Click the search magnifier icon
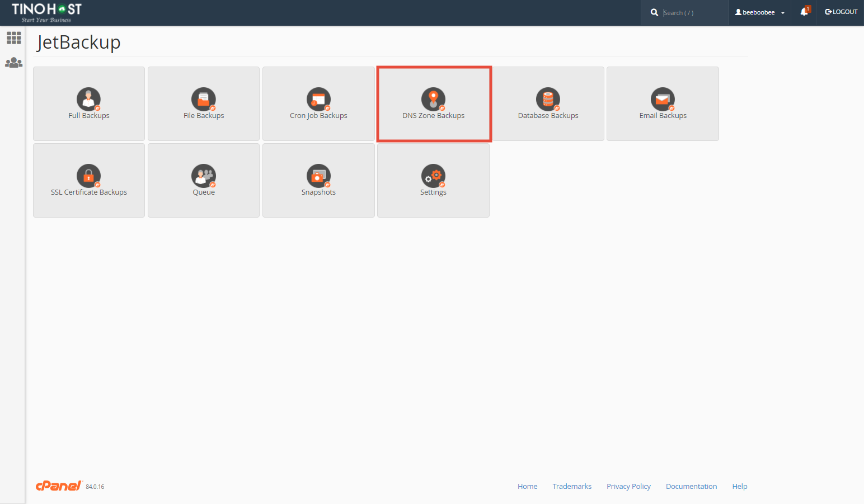 coord(654,12)
